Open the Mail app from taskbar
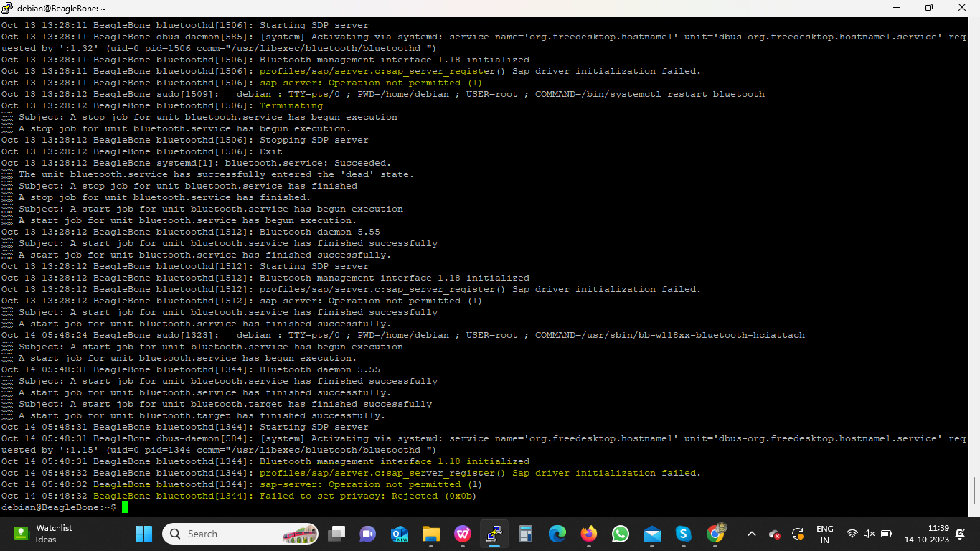The height and width of the screenshot is (551, 980). pyautogui.click(x=652, y=534)
